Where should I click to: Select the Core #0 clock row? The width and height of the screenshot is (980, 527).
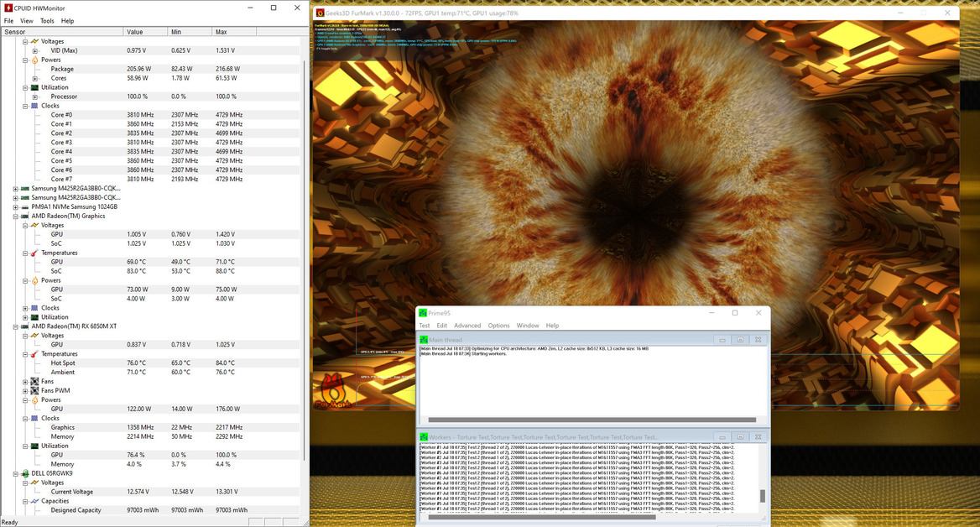point(150,115)
